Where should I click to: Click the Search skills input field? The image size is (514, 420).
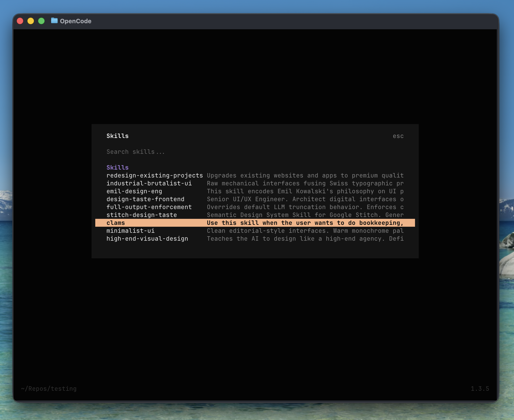point(135,151)
